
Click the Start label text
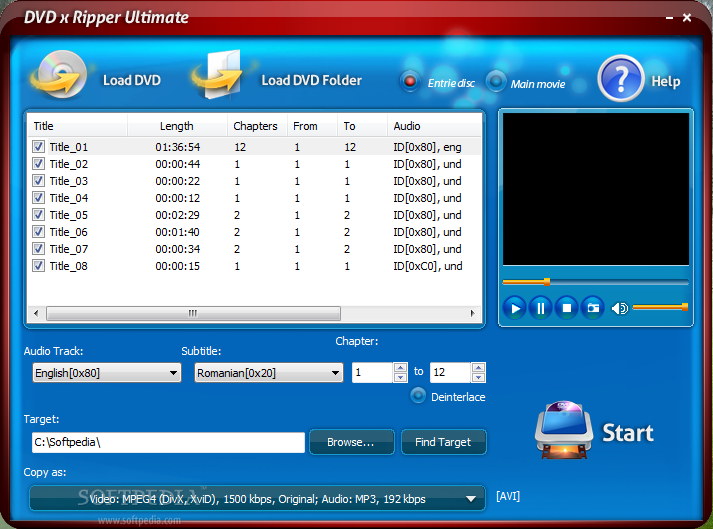click(628, 433)
